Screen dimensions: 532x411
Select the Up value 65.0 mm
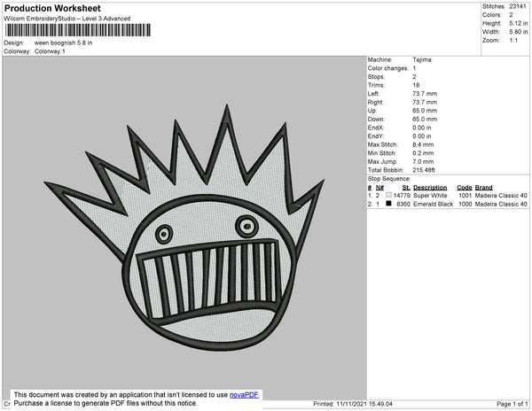(x=425, y=111)
